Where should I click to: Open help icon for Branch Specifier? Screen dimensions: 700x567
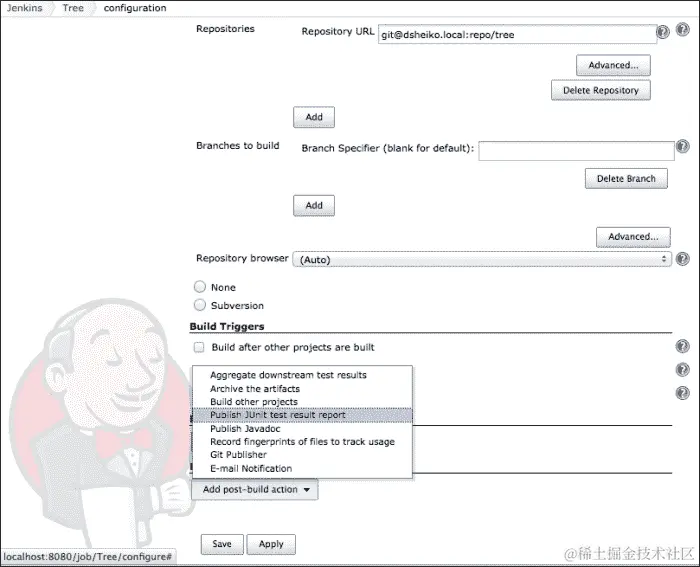coord(682,146)
